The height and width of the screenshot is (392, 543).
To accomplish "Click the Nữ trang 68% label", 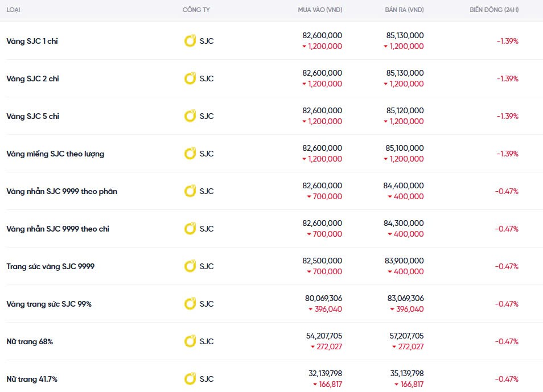I will tap(30, 341).
